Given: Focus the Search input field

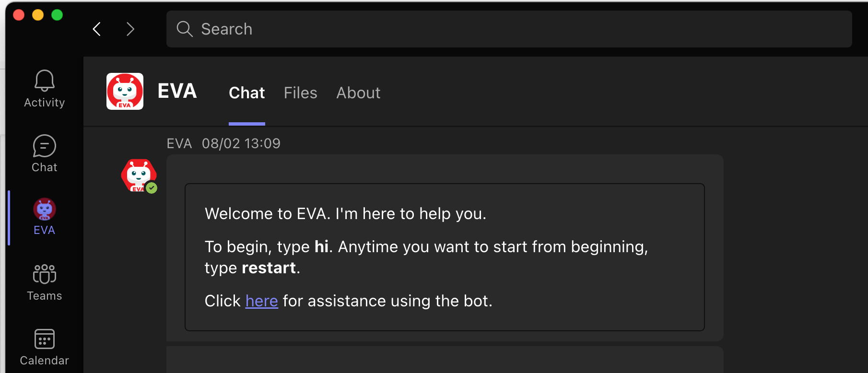Looking at the screenshot, I should click(x=508, y=29).
